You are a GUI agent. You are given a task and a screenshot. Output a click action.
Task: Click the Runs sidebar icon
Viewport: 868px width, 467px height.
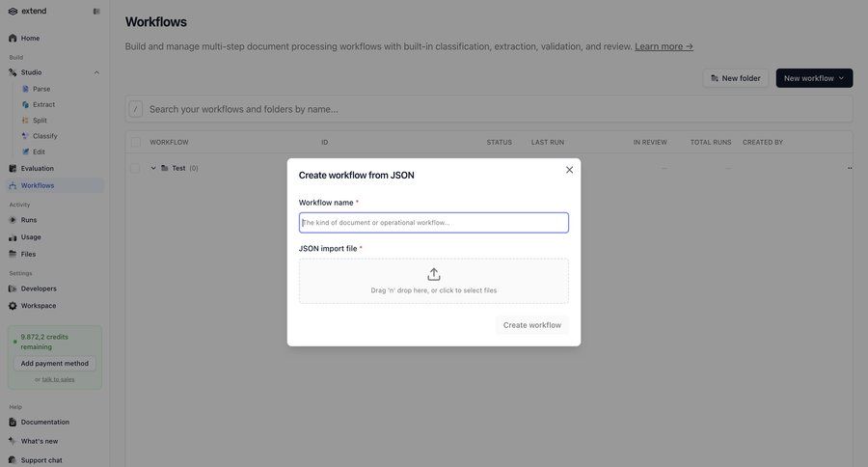13,220
